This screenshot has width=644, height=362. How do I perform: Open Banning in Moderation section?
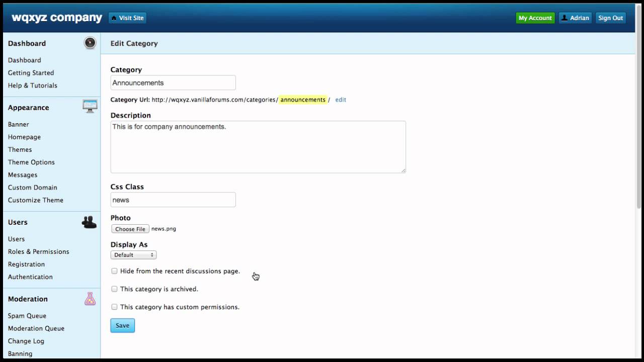(20, 353)
